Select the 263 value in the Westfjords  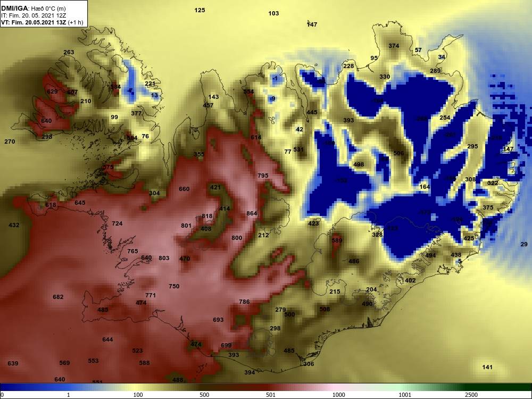tap(69, 52)
